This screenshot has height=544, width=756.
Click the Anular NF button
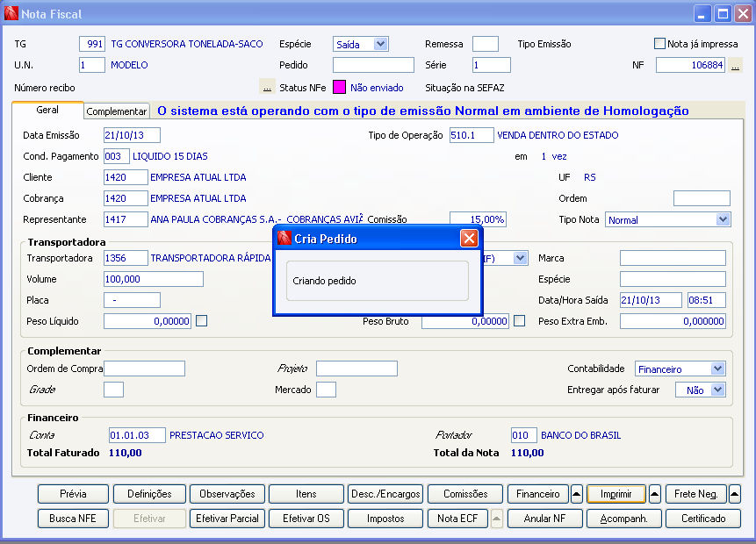click(544, 519)
